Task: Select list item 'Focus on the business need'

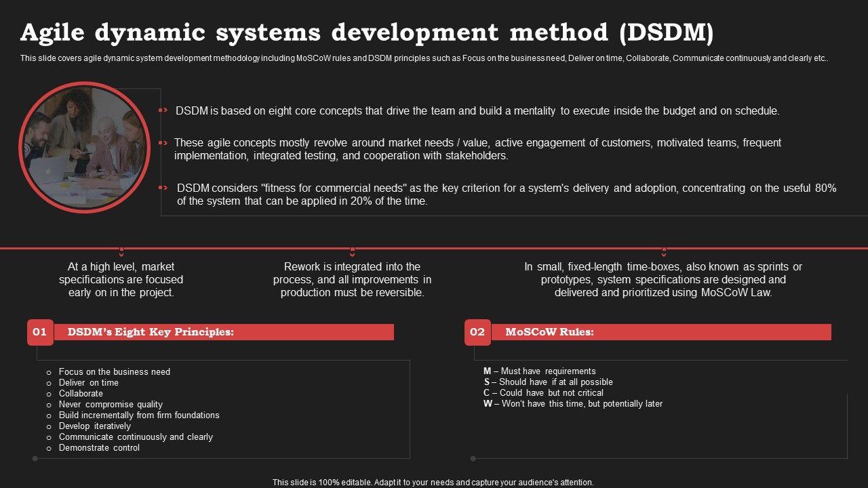Action: (x=115, y=372)
